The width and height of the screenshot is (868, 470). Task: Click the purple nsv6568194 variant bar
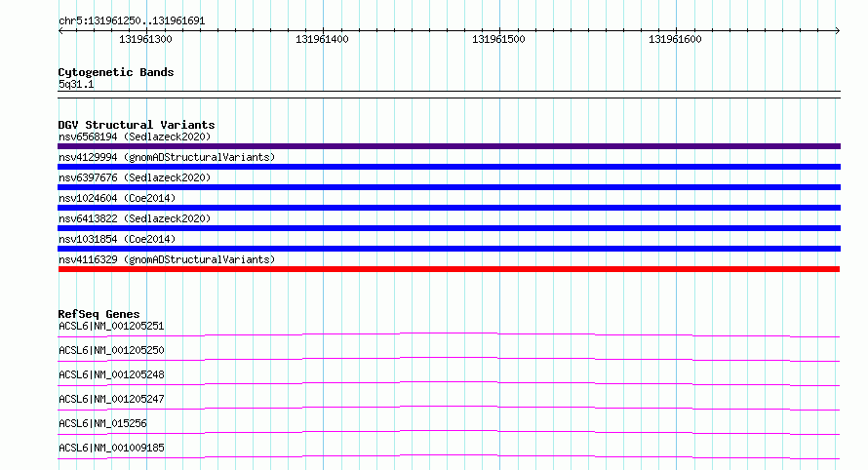449,146
